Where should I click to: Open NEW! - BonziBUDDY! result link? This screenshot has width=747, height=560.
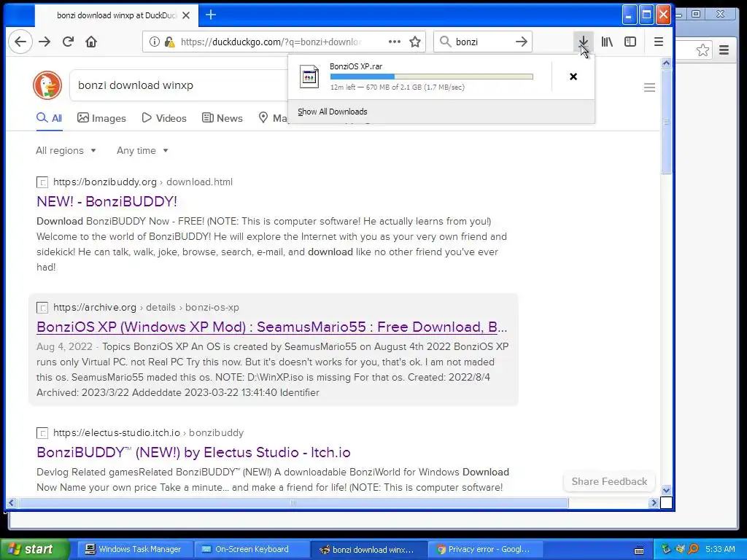[x=107, y=201]
